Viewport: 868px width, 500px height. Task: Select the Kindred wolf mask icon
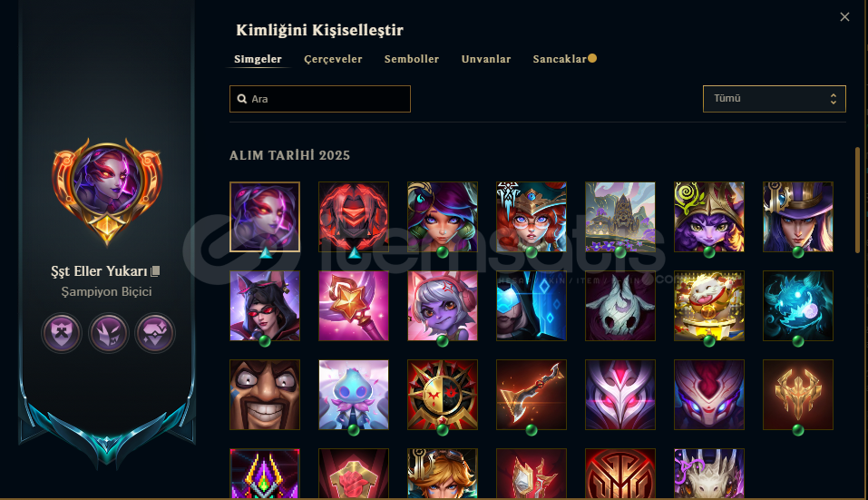point(620,306)
